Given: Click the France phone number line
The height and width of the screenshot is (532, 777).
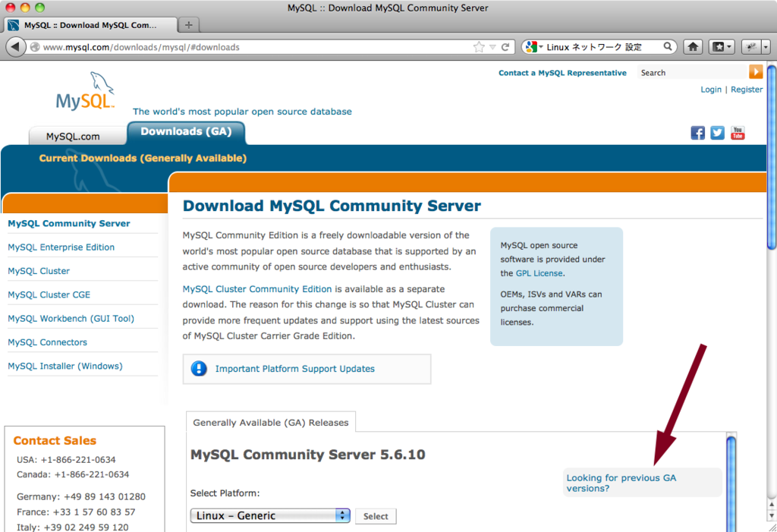Looking at the screenshot, I should tap(76, 512).
